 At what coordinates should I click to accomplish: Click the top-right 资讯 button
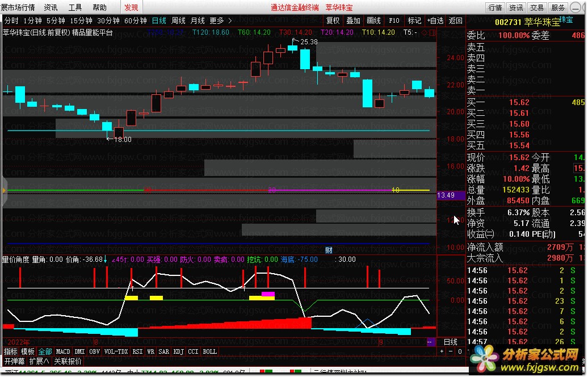tap(515, 7)
